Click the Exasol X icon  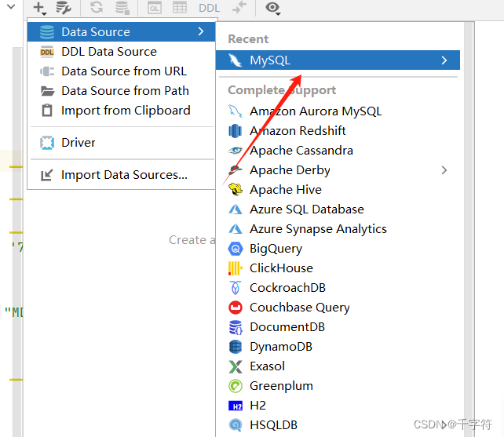[x=236, y=366]
